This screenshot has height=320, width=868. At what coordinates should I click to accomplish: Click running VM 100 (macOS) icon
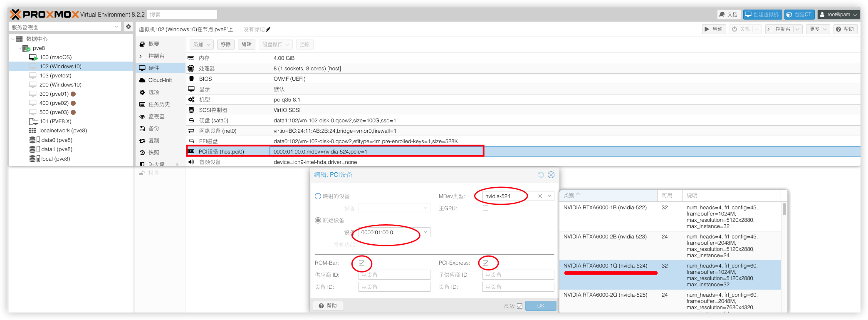(33, 57)
